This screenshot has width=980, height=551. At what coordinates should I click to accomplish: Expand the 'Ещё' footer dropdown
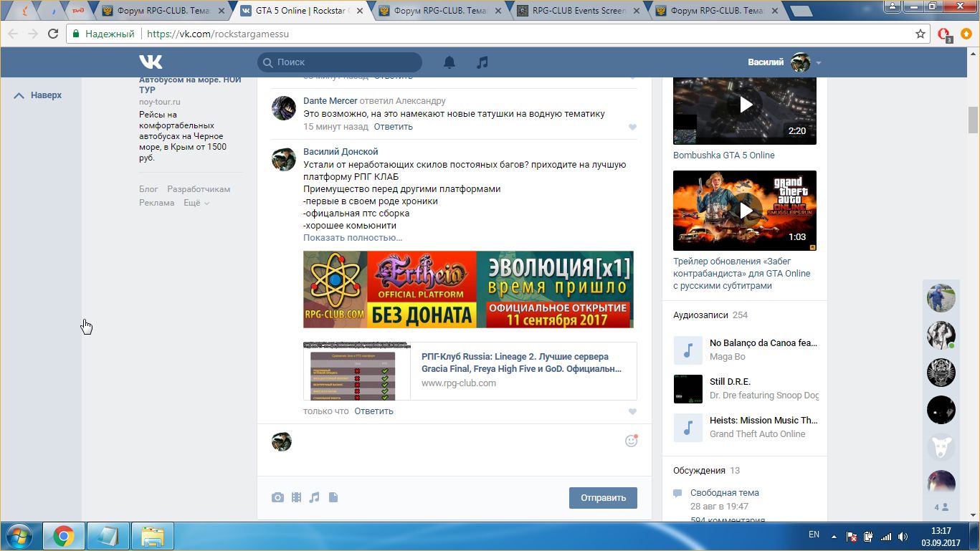196,203
